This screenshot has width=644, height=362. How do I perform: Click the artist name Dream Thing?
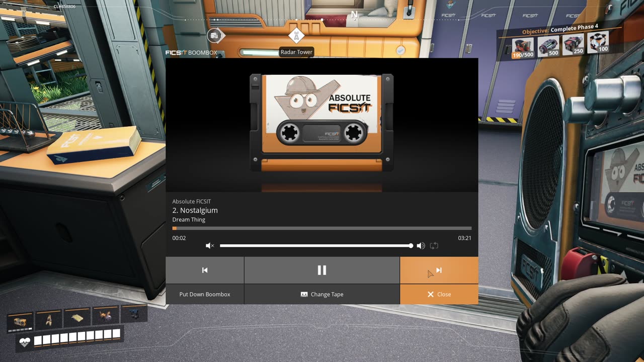point(189,220)
